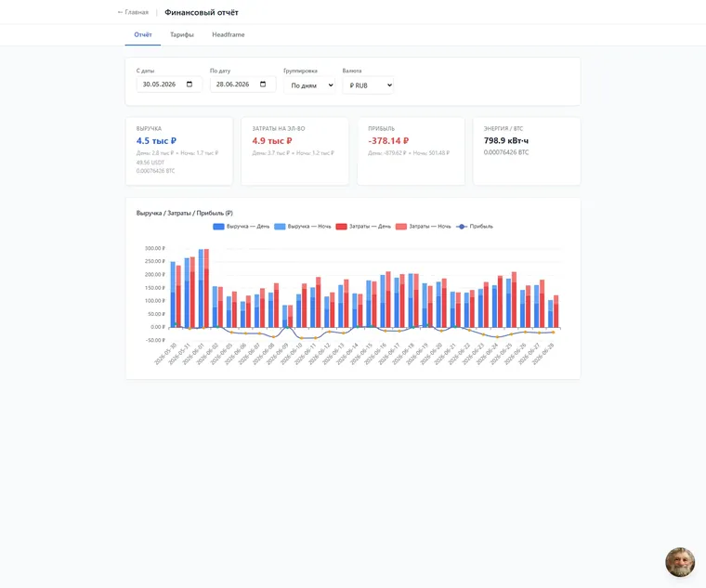Toggle the Затраты — День legend series
The image size is (706, 588).
363,227
